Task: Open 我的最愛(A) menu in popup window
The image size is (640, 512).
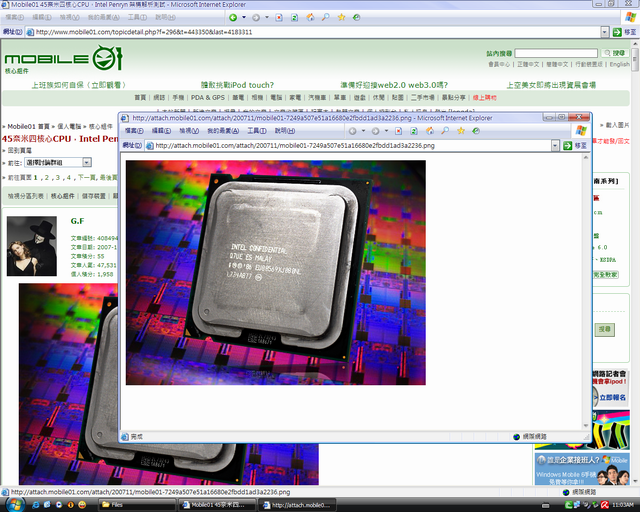Action: click(x=223, y=131)
